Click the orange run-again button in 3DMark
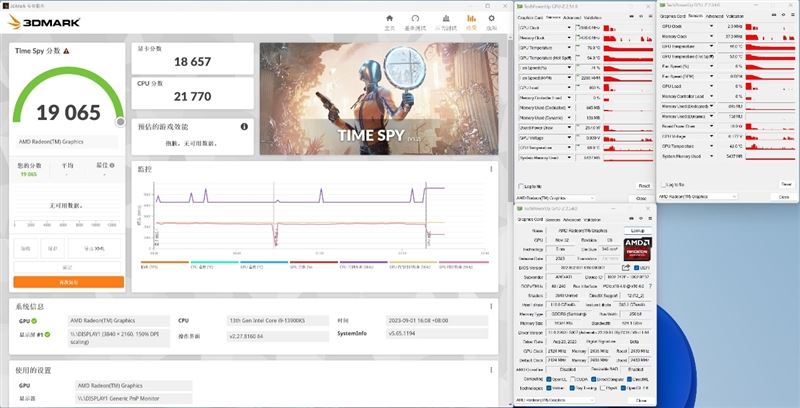 [69, 282]
